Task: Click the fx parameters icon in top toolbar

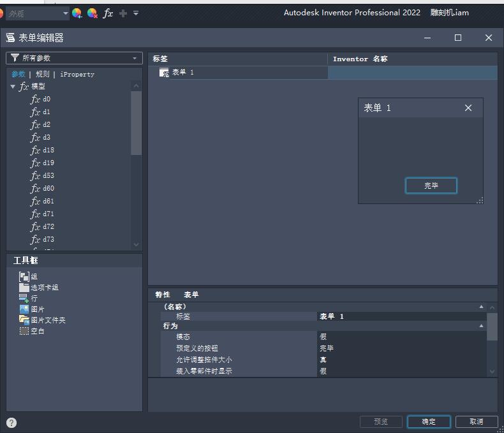Action: (x=108, y=13)
